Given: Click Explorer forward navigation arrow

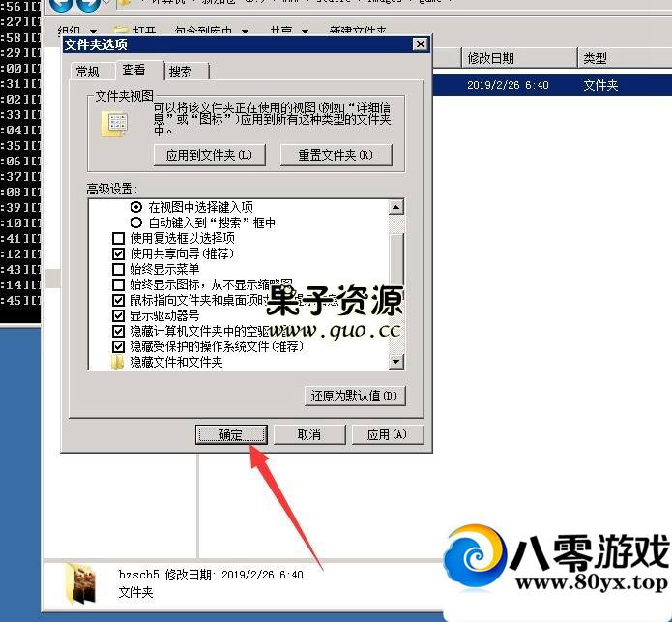Looking at the screenshot, I should (89, 4).
